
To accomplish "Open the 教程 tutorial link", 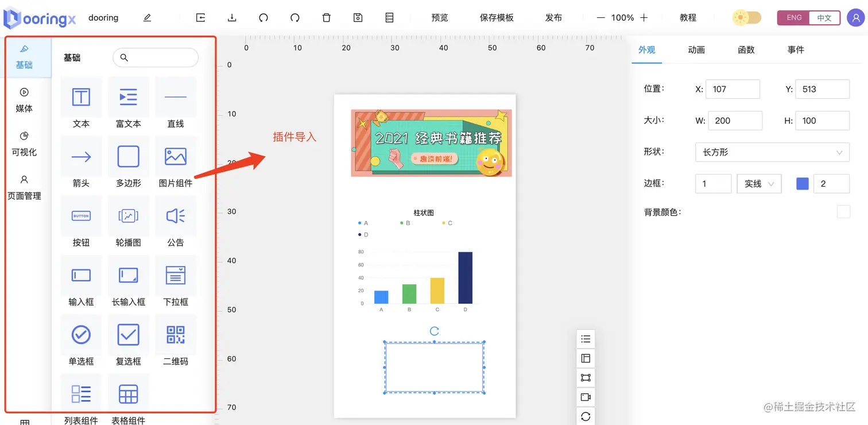I will tap(688, 18).
